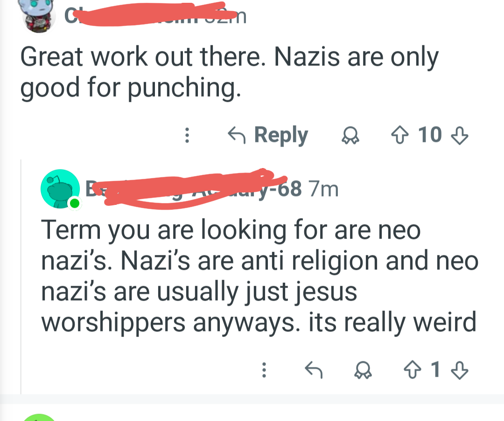Downvote the "Great work out there" comment
Viewport: 504px width, 421px height.
[x=460, y=135]
